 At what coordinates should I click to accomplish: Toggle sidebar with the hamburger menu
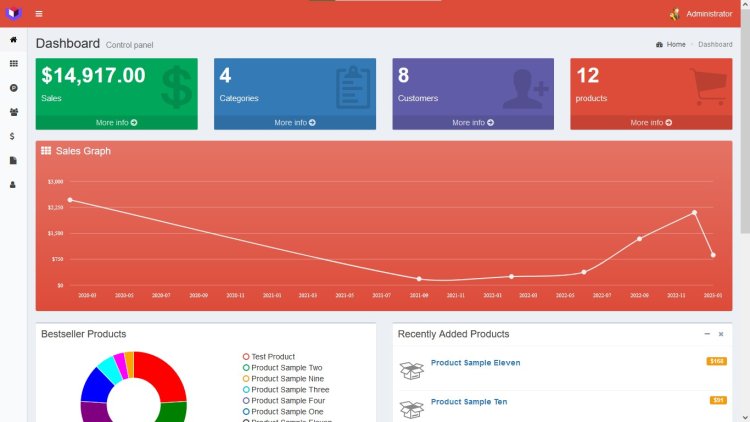coord(39,14)
